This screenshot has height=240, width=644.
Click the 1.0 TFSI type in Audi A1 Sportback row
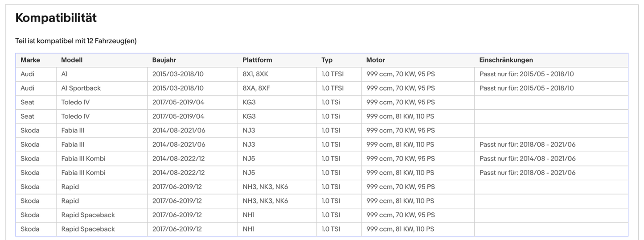coord(332,88)
